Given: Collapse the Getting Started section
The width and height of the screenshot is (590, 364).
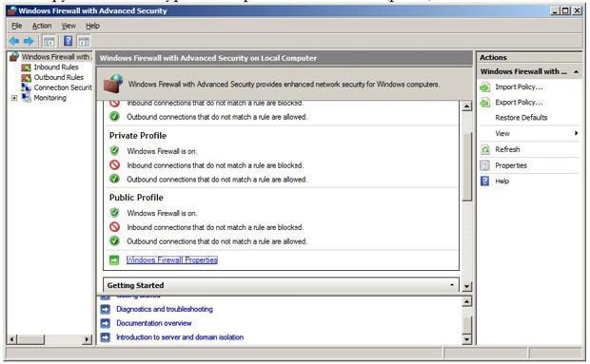Looking at the screenshot, I should coord(452,285).
